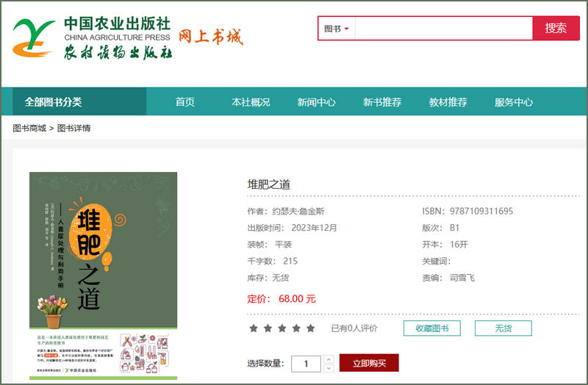Viewport: 588px width, 385px height.
Task: Click the red 搜索 search button
Action: click(556, 28)
